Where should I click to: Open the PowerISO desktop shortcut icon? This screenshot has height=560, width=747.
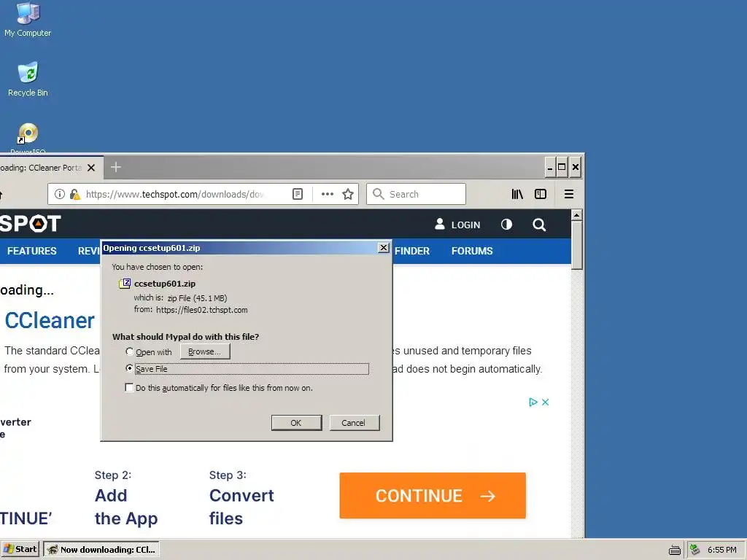(28, 138)
